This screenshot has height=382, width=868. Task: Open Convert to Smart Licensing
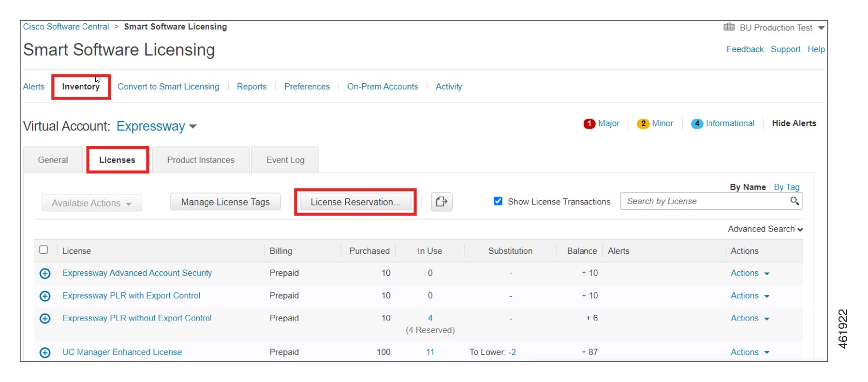click(168, 87)
